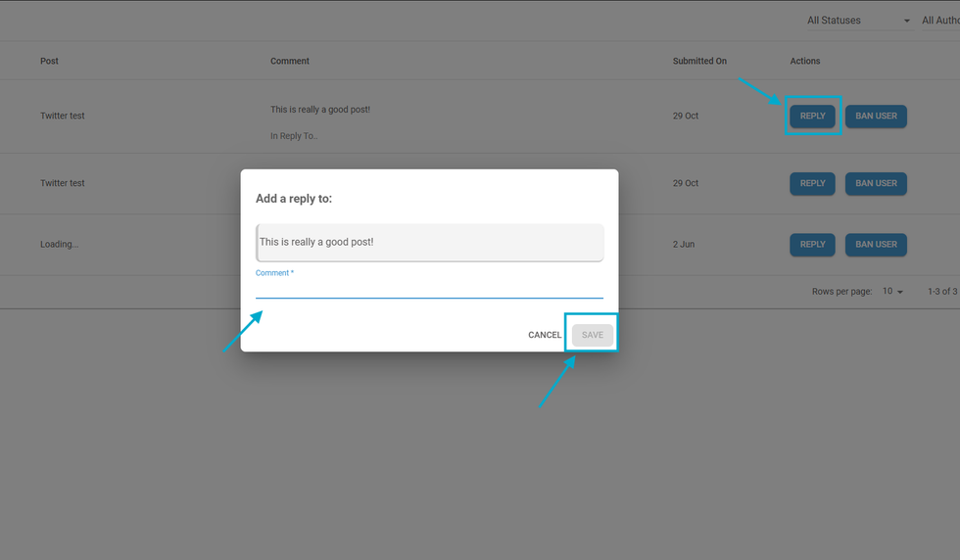
Task: Click the SAVE button in the dialog
Action: (593, 335)
